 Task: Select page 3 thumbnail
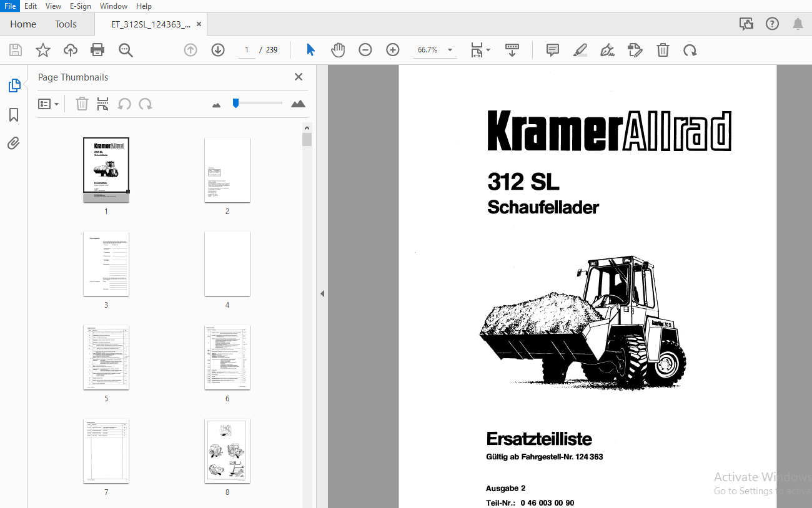(106, 263)
